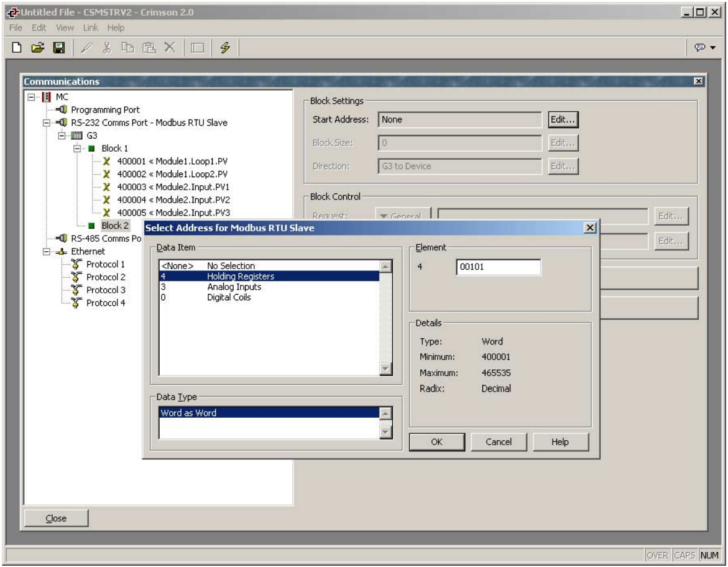This screenshot has height=567, width=728.
Task: Select 400004 Module2.Input.PV2 tree entry
Action: [x=173, y=200]
